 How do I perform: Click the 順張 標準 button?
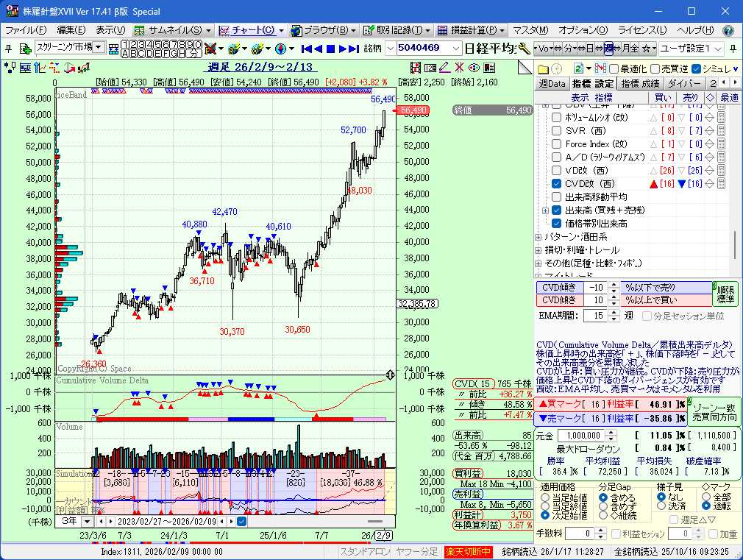[725, 294]
